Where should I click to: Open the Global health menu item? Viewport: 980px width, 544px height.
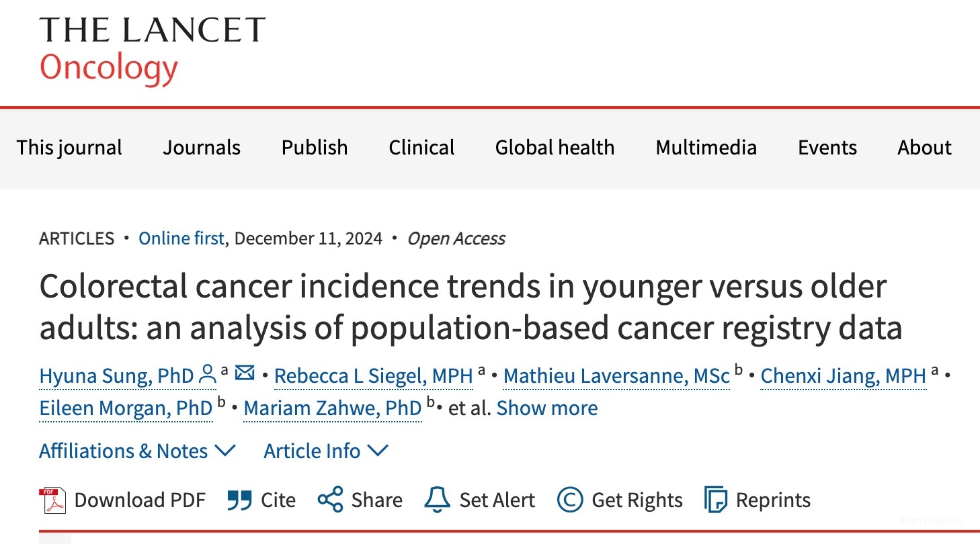[555, 148]
